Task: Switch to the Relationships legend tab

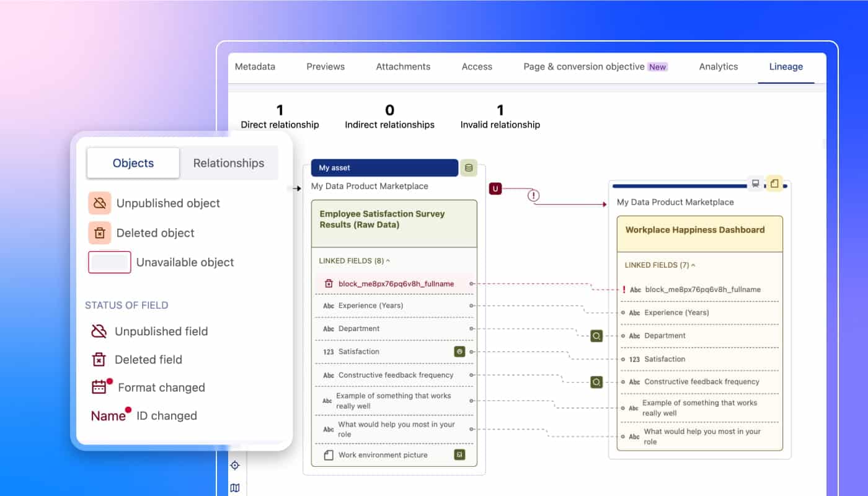Action: [x=228, y=163]
